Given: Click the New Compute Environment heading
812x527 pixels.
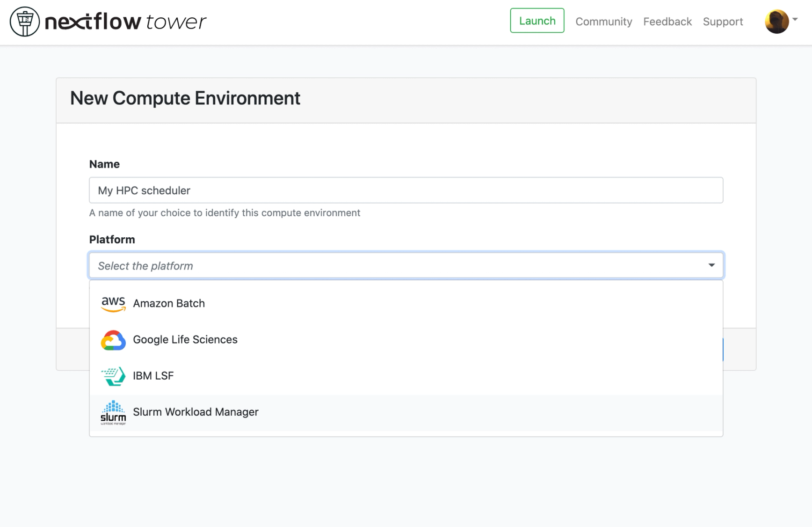Looking at the screenshot, I should point(185,98).
